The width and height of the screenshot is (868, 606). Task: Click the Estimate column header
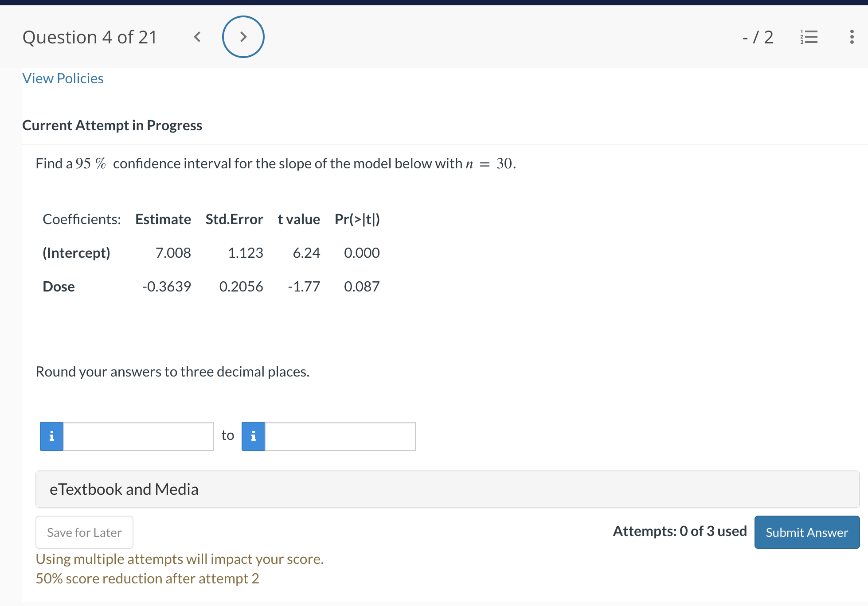163,219
